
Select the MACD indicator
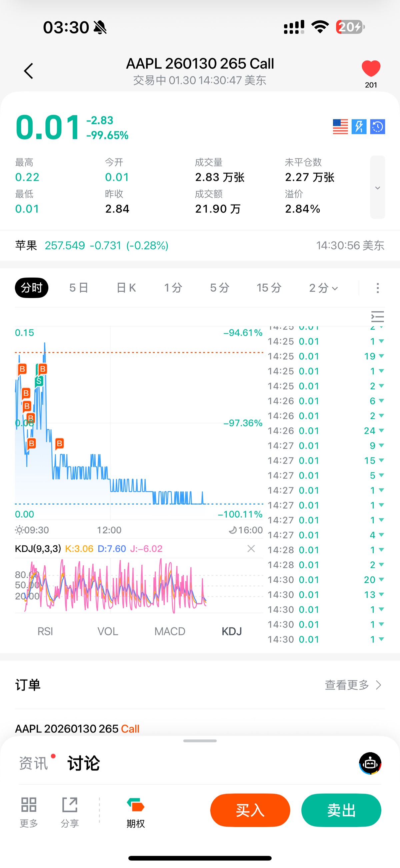170,631
